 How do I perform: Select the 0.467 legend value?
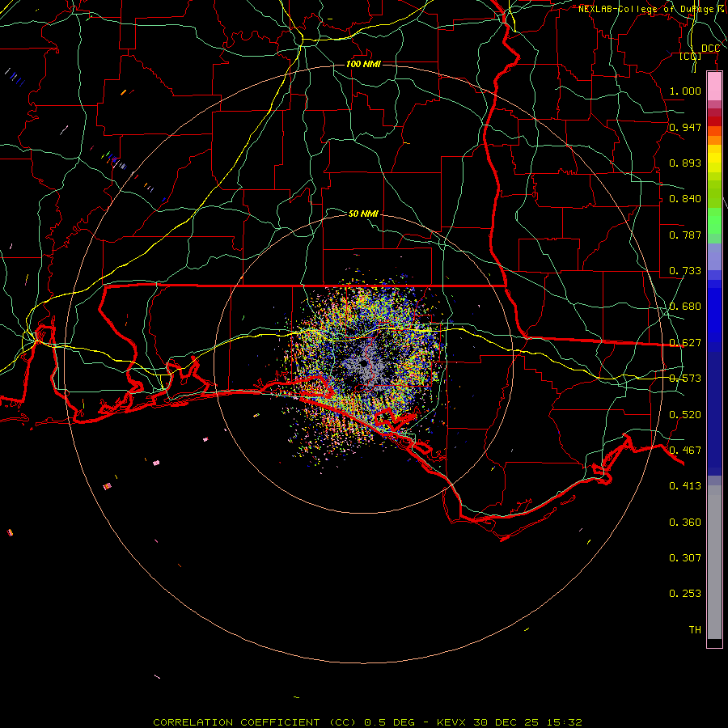pos(685,451)
